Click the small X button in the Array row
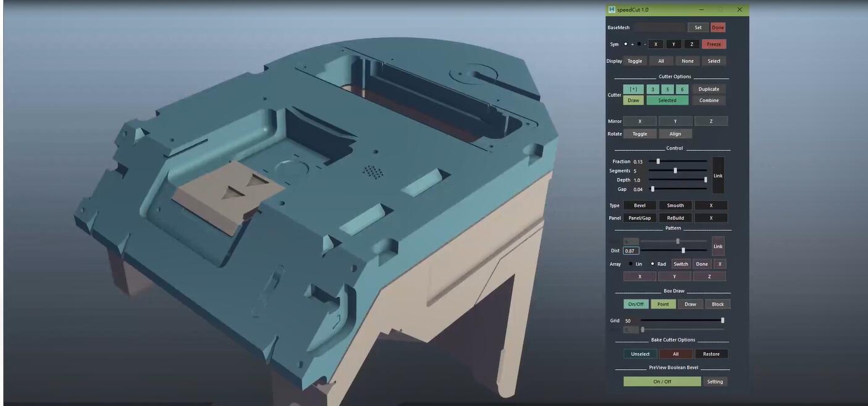 [x=720, y=264]
